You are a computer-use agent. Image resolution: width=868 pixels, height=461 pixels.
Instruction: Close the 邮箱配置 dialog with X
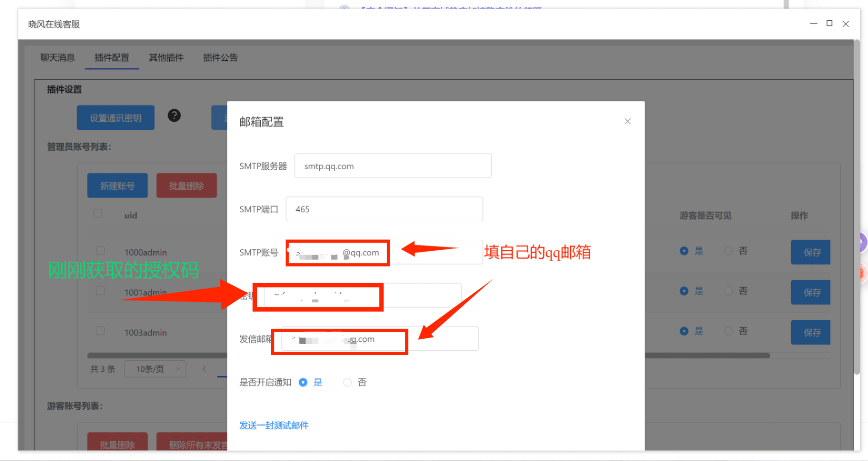pos(627,121)
